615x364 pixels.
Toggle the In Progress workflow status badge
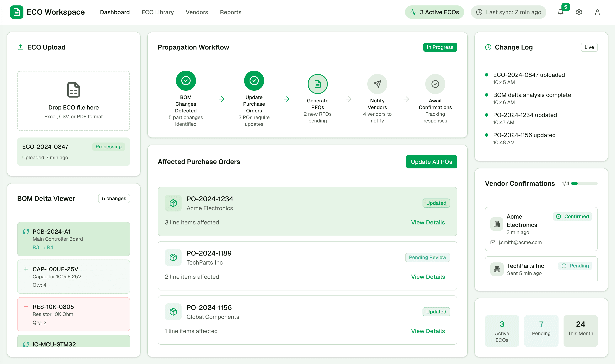click(x=440, y=47)
